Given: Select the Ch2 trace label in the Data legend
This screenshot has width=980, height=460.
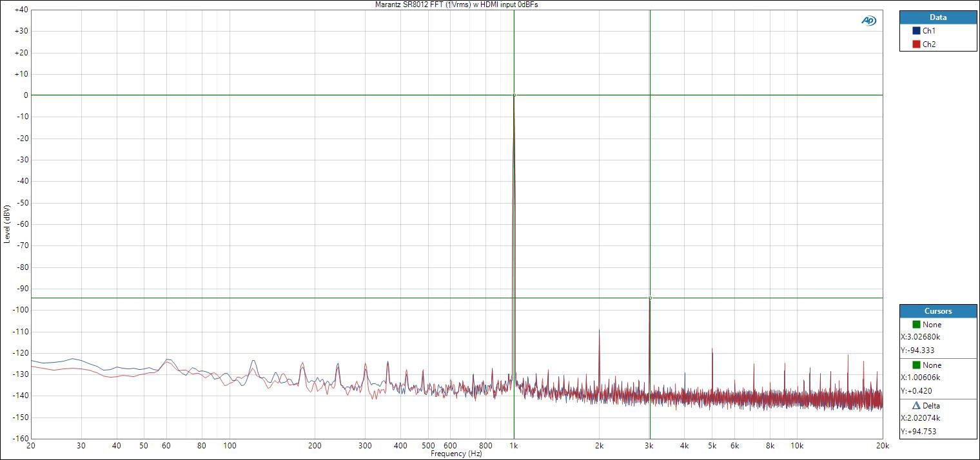Looking at the screenshot, I should pos(929,44).
